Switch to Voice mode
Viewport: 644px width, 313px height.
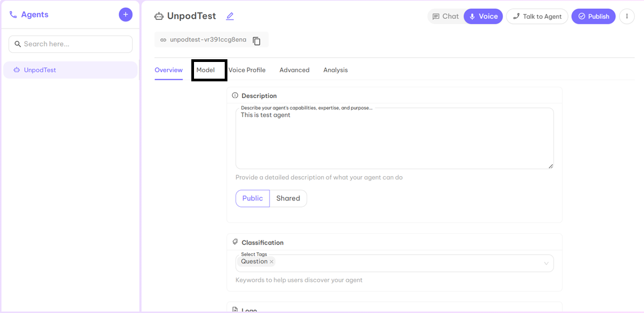coord(483,16)
